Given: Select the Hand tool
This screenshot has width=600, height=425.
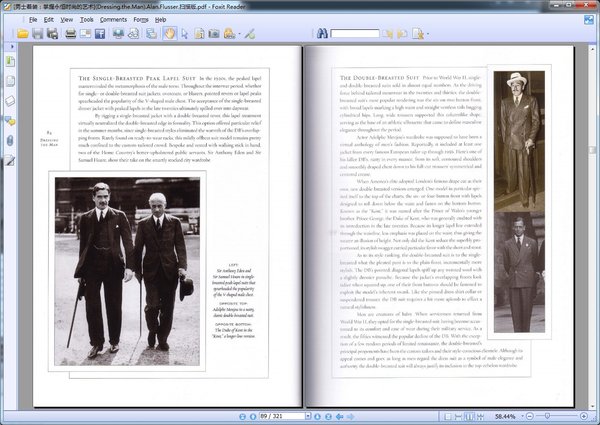Looking at the screenshot, I should [169, 34].
